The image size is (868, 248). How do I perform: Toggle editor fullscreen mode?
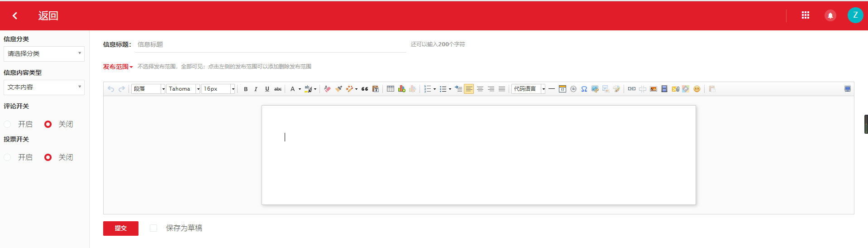[848, 89]
